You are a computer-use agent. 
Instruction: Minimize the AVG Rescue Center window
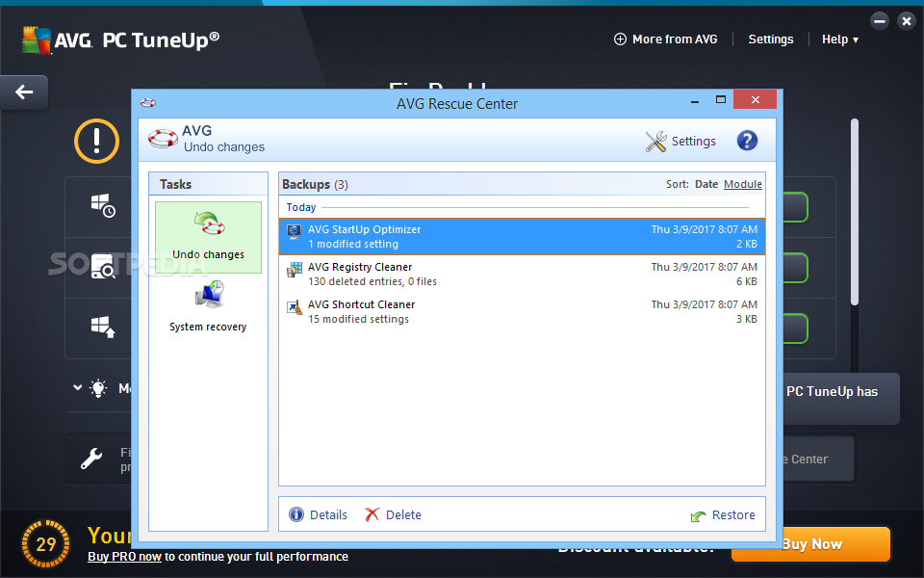pos(695,100)
